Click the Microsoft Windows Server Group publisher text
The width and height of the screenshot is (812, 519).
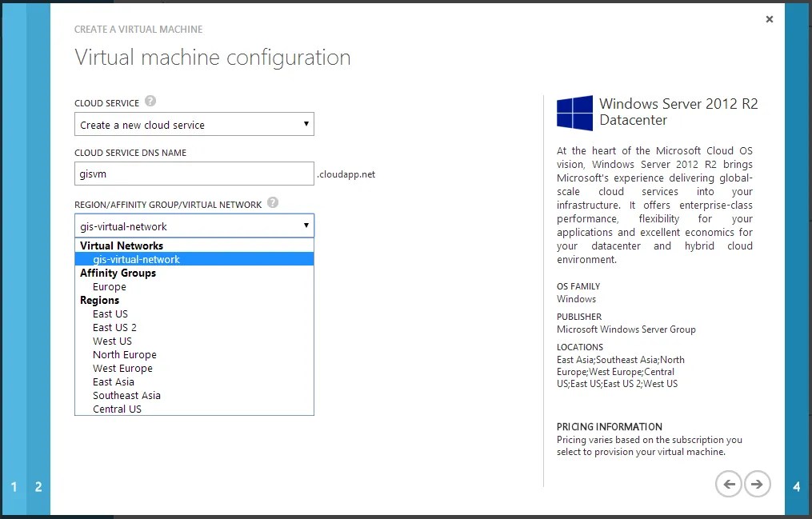tap(626, 329)
